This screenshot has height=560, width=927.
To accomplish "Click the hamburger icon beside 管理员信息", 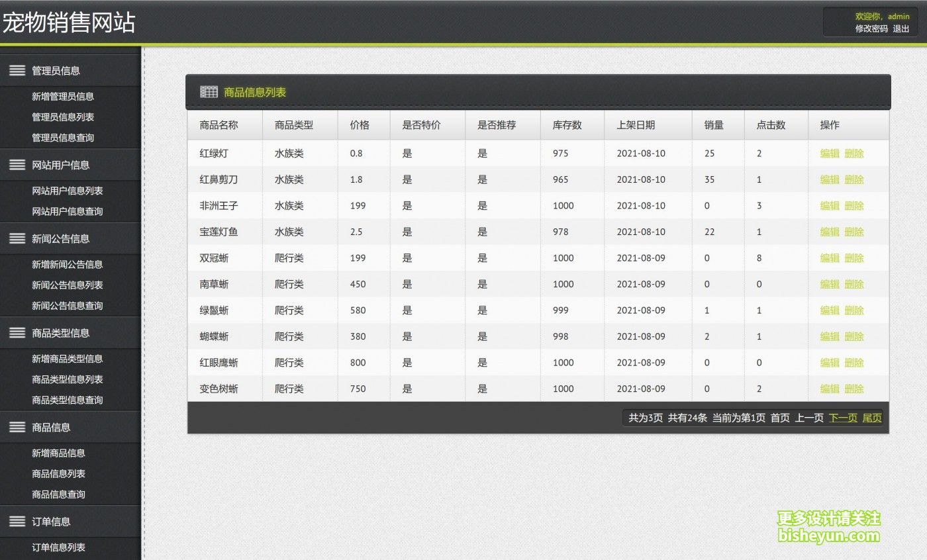I will click(x=17, y=71).
